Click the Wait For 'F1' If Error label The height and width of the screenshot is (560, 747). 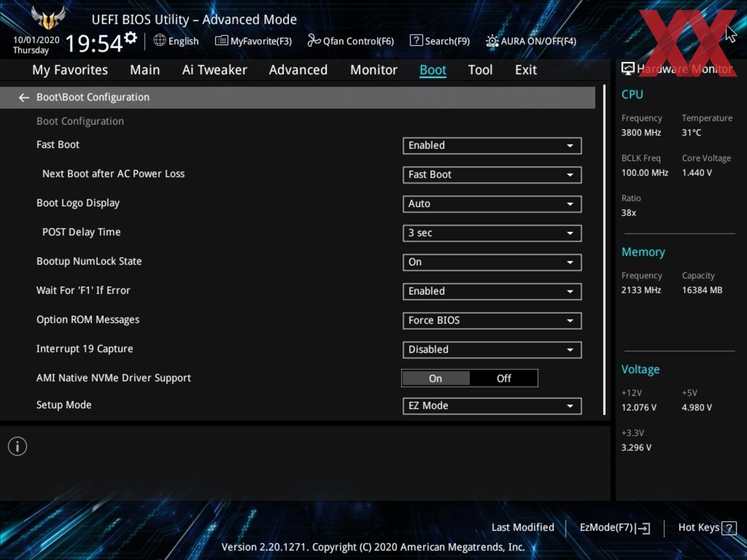click(x=83, y=290)
